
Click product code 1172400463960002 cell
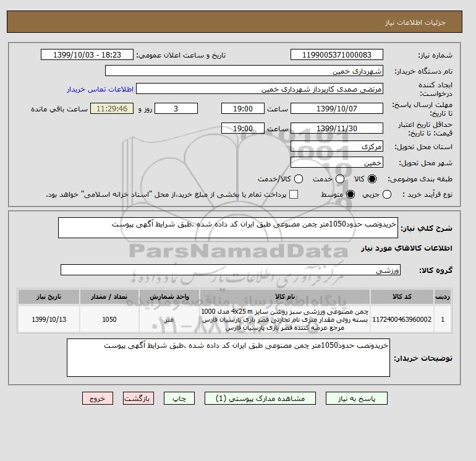(x=402, y=319)
